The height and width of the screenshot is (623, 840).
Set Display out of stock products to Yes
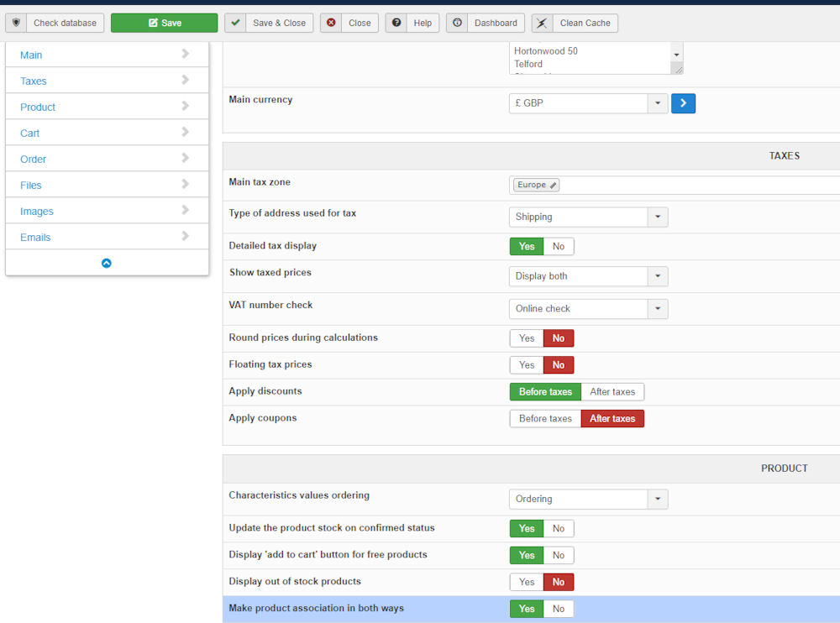(527, 582)
